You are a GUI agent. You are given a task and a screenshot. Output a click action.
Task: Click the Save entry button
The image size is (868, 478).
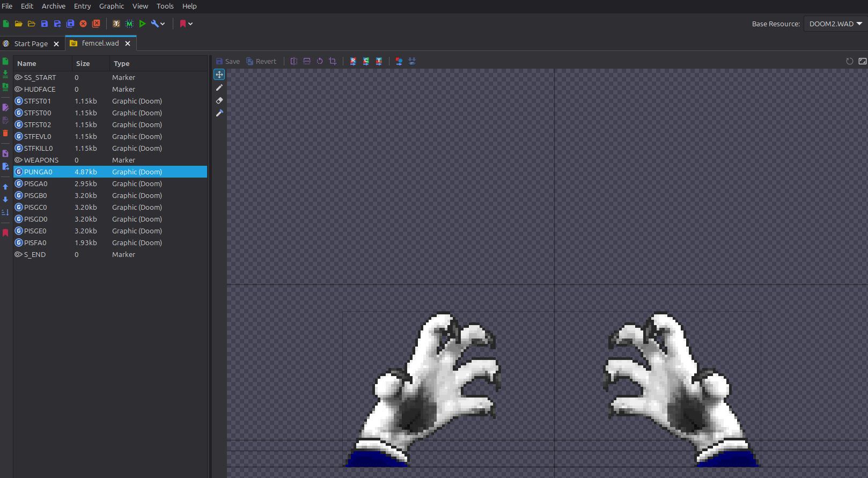click(x=228, y=61)
